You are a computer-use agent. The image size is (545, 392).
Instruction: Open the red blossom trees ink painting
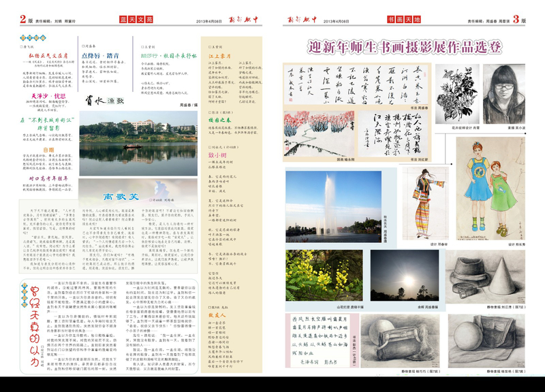click(319, 133)
